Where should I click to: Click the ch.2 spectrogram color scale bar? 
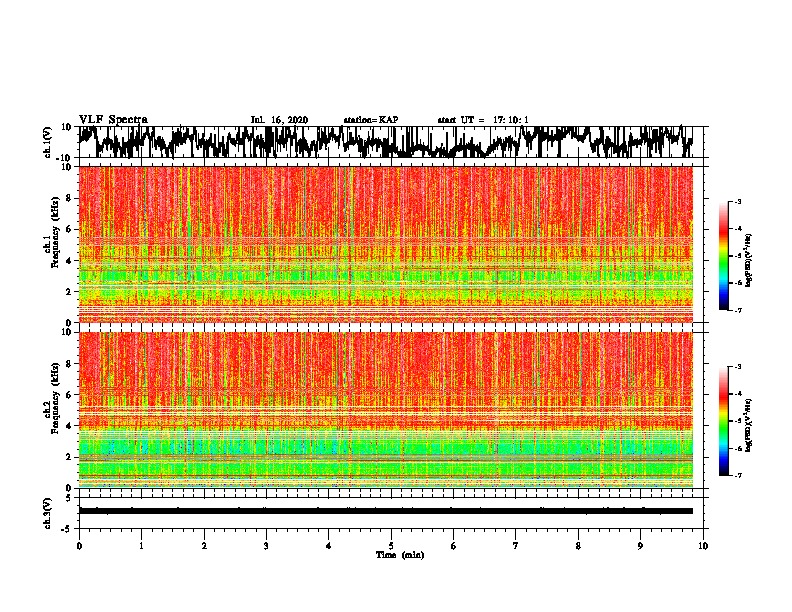pyautogui.click(x=724, y=421)
